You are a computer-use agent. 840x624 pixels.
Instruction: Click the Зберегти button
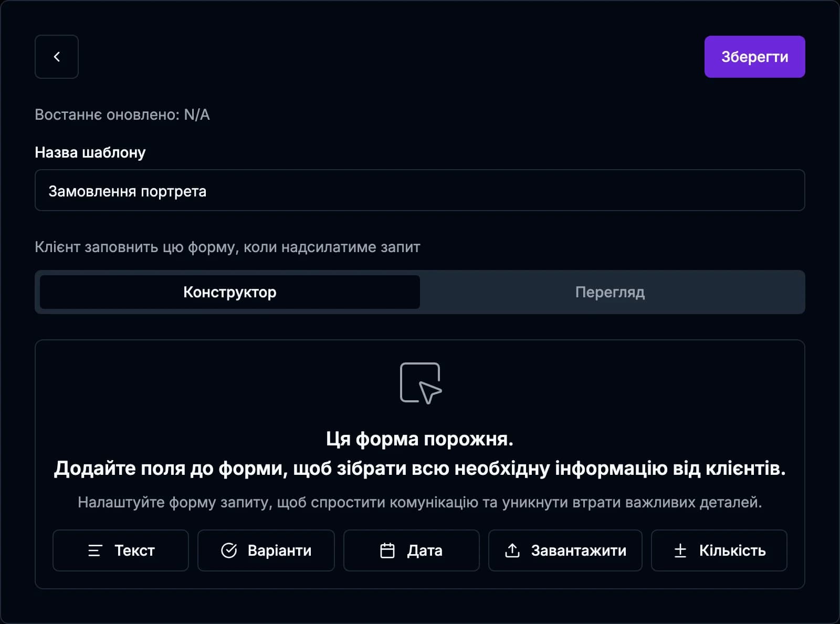(x=754, y=57)
